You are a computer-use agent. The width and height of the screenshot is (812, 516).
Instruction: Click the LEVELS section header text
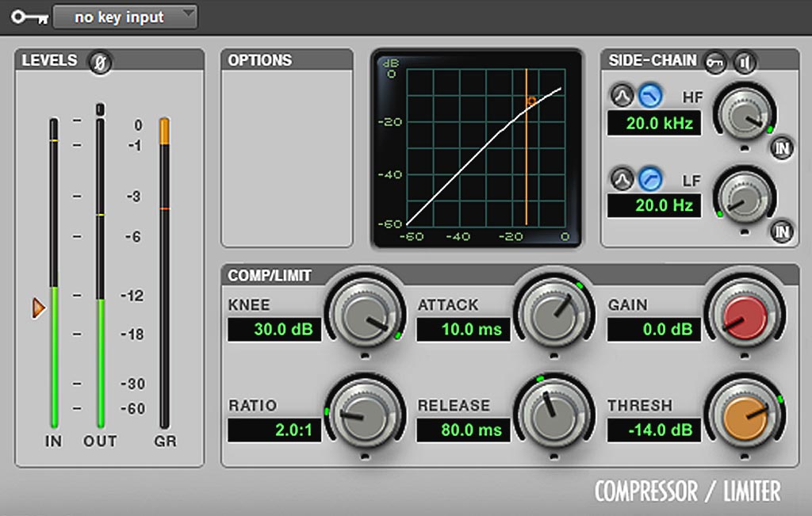pyautogui.click(x=49, y=60)
